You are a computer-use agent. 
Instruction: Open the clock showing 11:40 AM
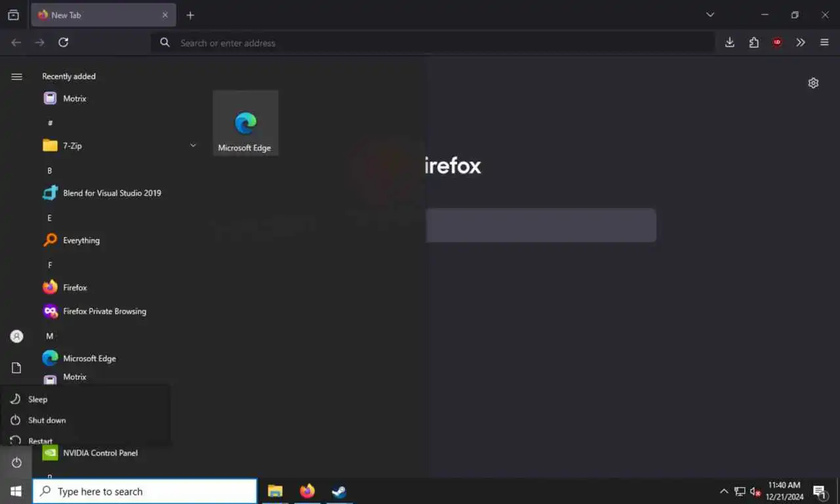click(x=784, y=491)
